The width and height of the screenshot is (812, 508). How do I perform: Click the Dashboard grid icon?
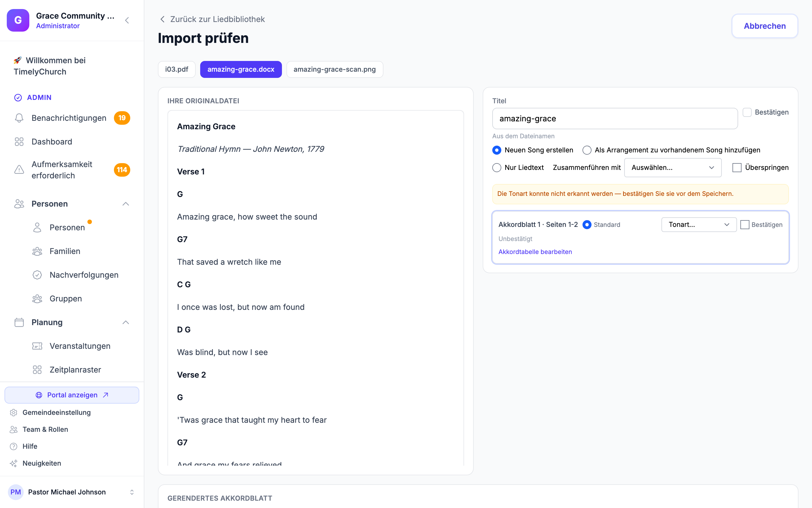(19, 142)
